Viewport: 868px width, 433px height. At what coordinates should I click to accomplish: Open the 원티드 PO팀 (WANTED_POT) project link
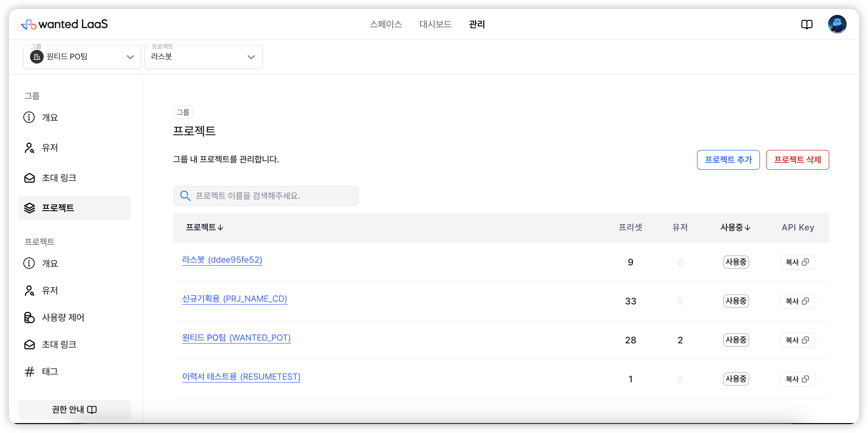pyautogui.click(x=236, y=338)
